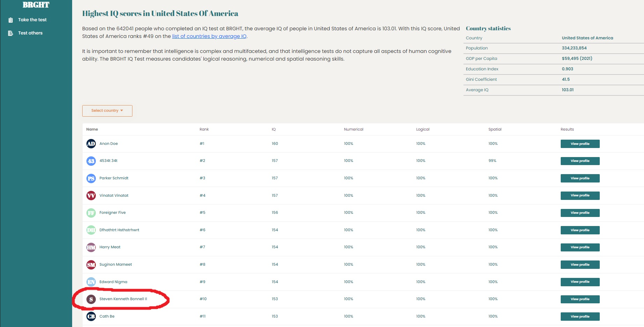The height and width of the screenshot is (327, 644).
Task: Click Vinatat Vinatat's VV avatar
Action: pyautogui.click(x=91, y=195)
